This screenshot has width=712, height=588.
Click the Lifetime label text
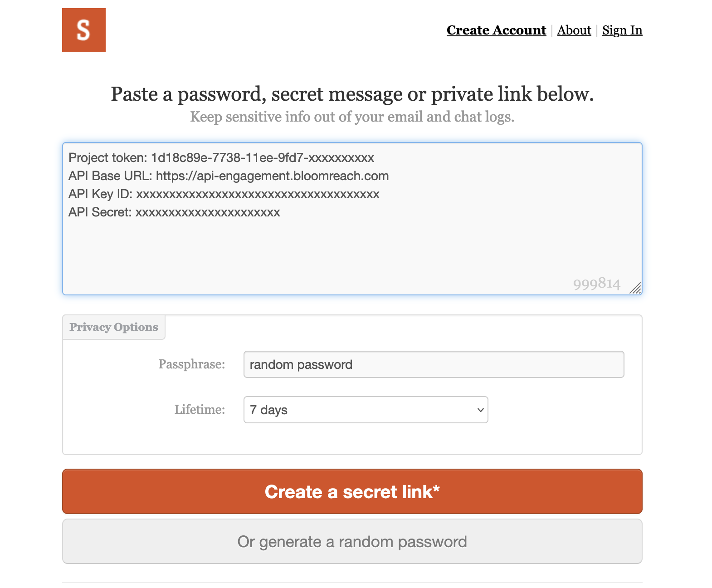[200, 409]
